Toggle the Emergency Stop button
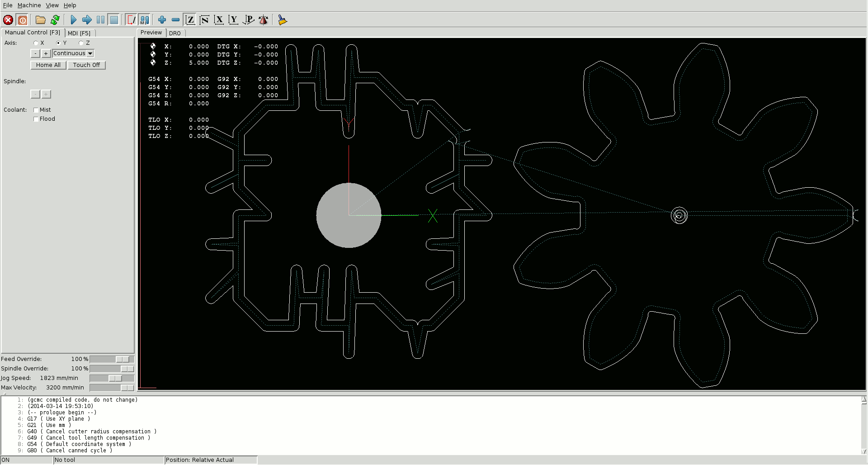 click(x=8, y=20)
